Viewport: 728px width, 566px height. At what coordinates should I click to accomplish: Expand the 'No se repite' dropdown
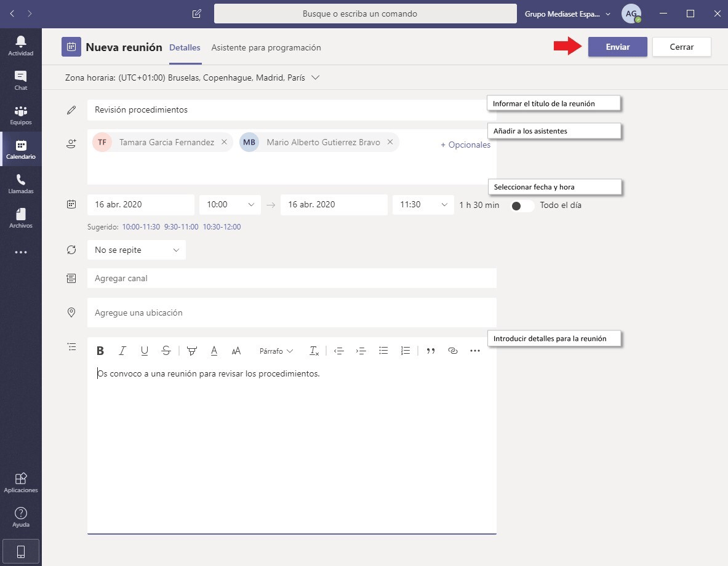click(137, 250)
